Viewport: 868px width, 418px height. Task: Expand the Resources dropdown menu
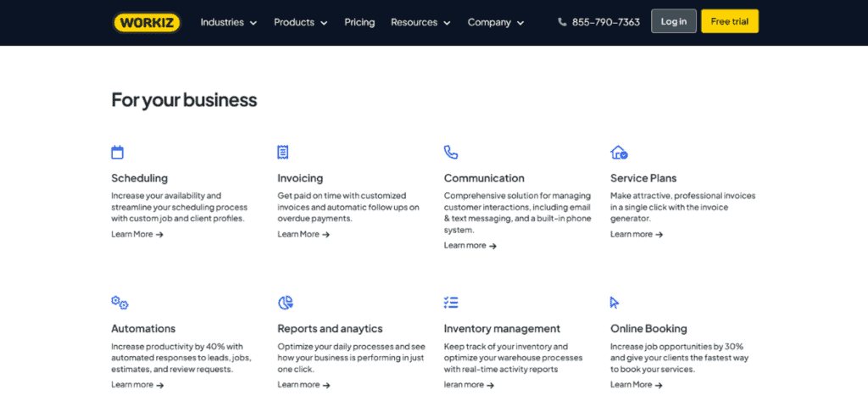pyautogui.click(x=420, y=22)
